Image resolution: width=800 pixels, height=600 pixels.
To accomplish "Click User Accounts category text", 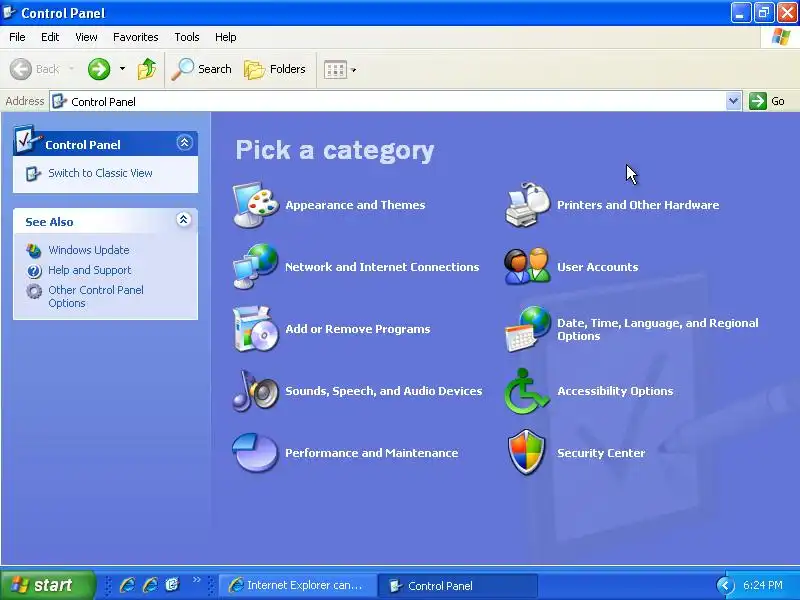I will click(x=597, y=267).
